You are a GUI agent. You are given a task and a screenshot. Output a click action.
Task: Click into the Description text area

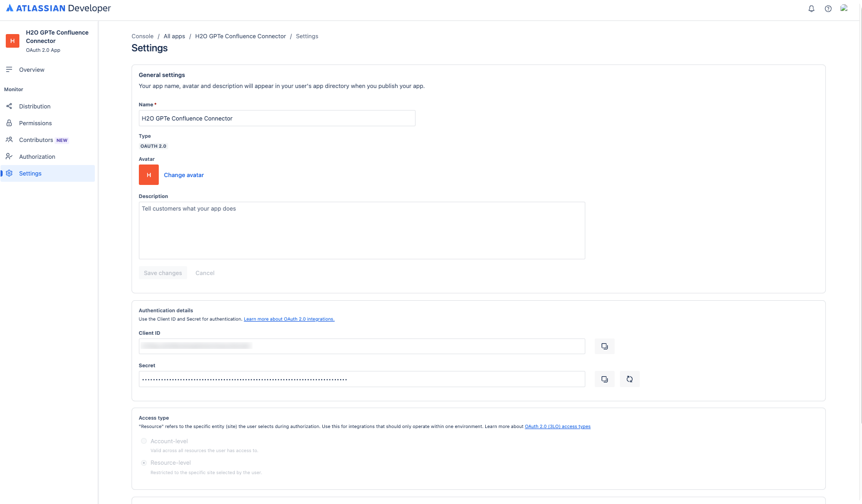[362, 231]
